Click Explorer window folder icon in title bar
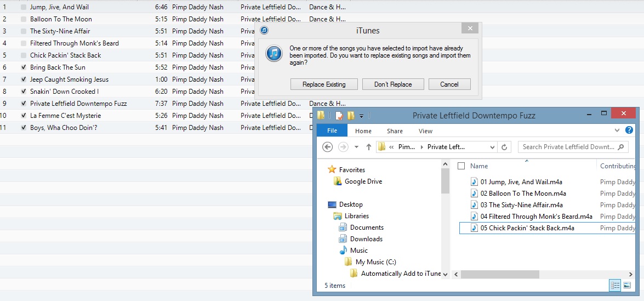The width and height of the screenshot is (644, 301). point(321,115)
